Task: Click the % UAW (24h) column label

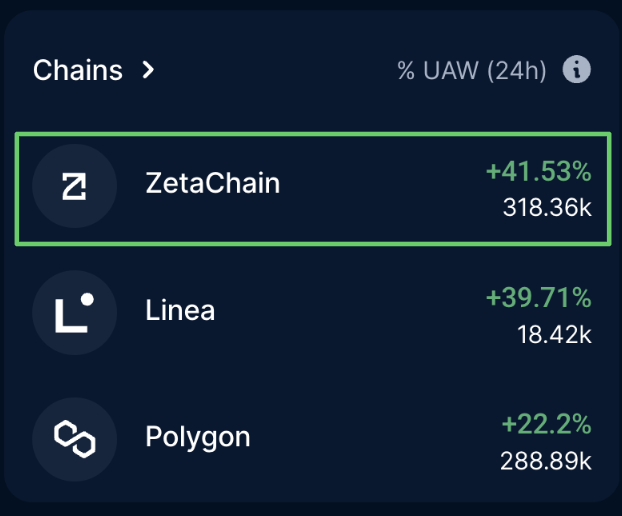Action: click(x=472, y=71)
